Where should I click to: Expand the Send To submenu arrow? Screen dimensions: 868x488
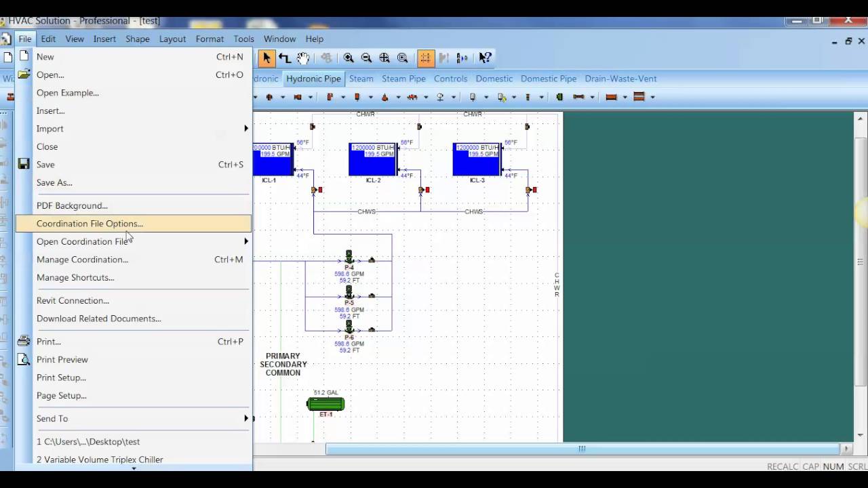click(245, 418)
